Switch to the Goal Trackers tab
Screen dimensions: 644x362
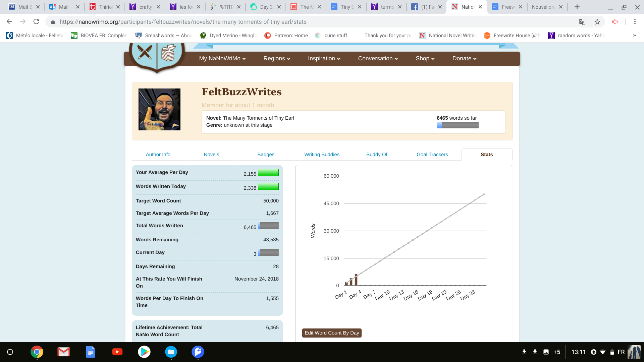click(x=432, y=155)
